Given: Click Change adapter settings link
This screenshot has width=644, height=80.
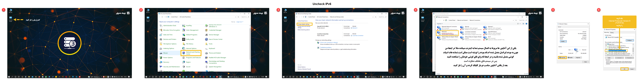Looking at the screenshot, I should coord(303,24).
